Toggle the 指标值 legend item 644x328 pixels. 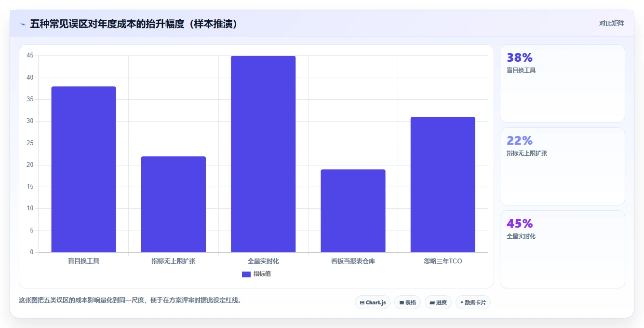(256, 274)
